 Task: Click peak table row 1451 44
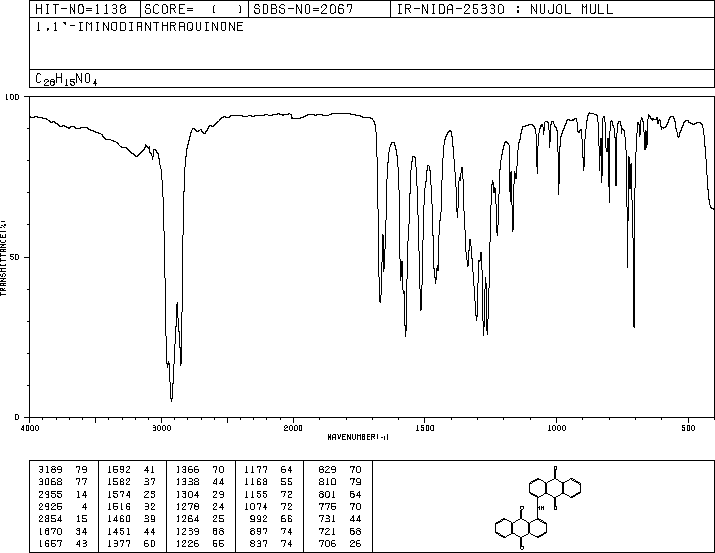click(x=131, y=532)
